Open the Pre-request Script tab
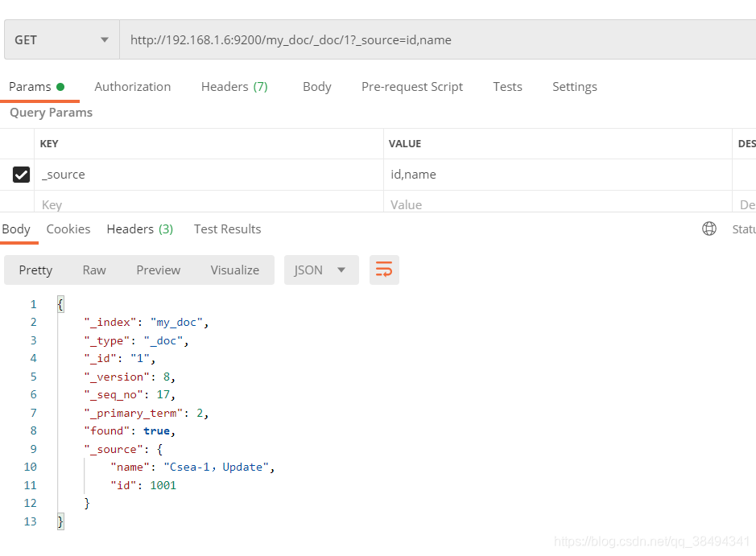756x556 pixels. 411,87
